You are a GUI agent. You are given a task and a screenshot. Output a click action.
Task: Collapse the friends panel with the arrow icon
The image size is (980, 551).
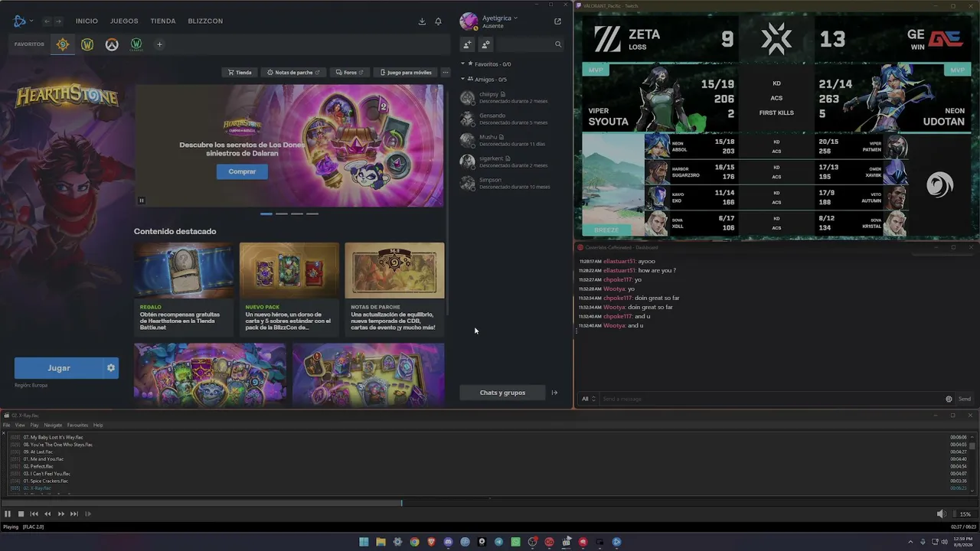554,393
